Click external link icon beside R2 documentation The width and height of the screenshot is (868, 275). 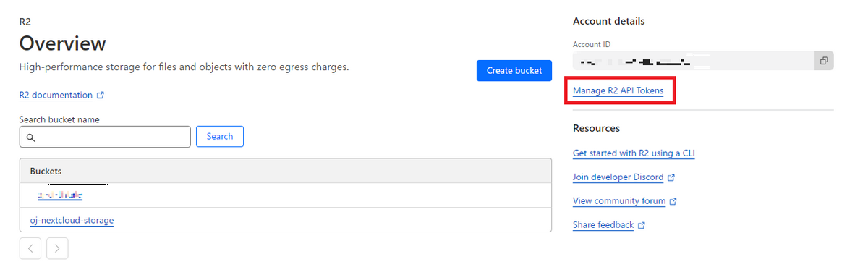pyautogui.click(x=101, y=95)
